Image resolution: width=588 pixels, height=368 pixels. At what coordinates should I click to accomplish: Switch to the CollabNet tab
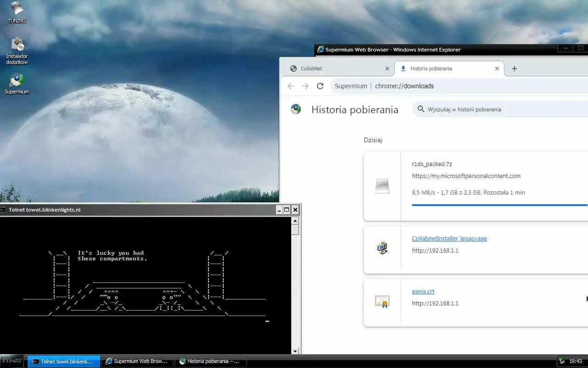pos(339,69)
